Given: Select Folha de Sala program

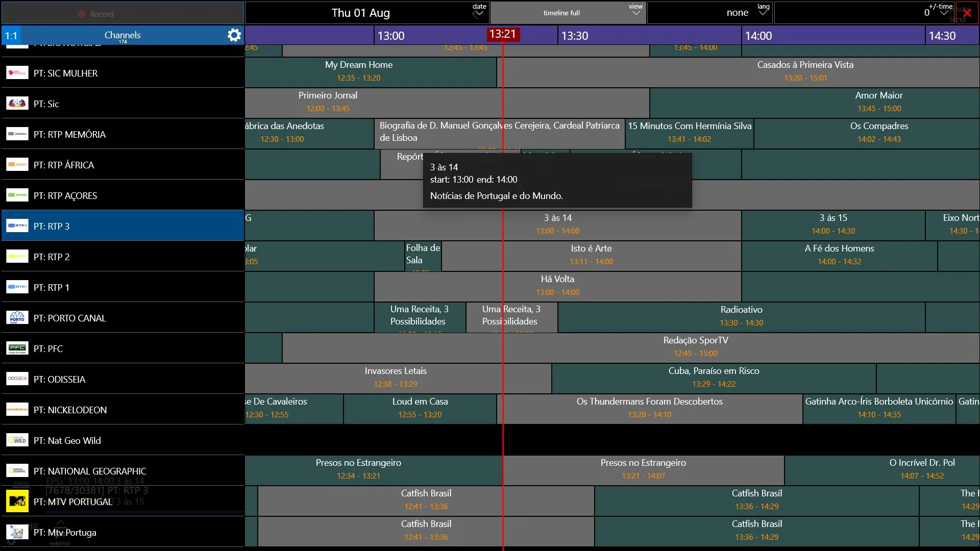Looking at the screenshot, I should click(x=423, y=256).
